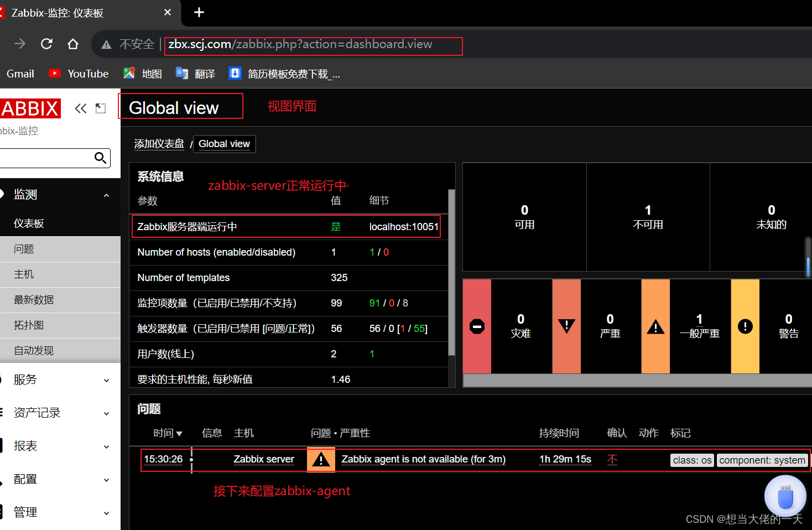812x530 pixels.
Task: Click the 用户数(线上) row label
Action: 166,354
